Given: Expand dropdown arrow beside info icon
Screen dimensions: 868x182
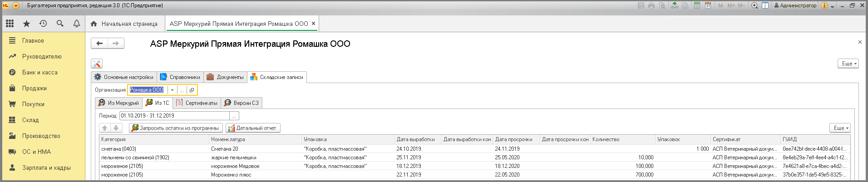Looking at the screenshot, I should point(833,6).
